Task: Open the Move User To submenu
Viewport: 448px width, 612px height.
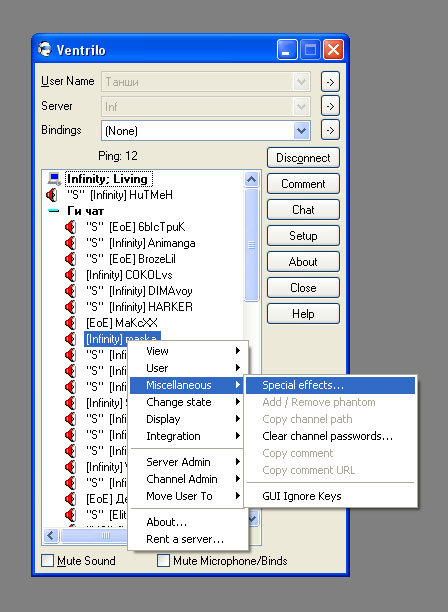Action: (x=188, y=496)
